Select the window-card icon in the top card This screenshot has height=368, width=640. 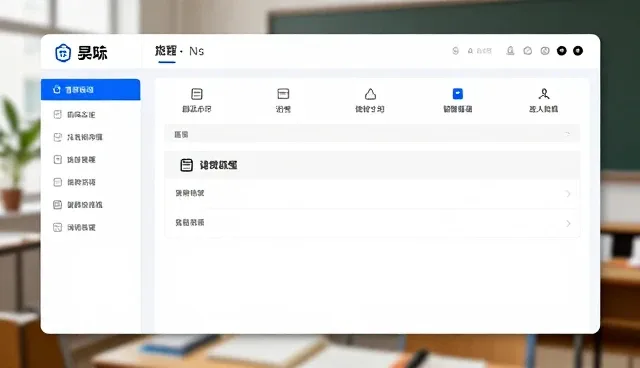pyautogui.click(x=283, y=94)
